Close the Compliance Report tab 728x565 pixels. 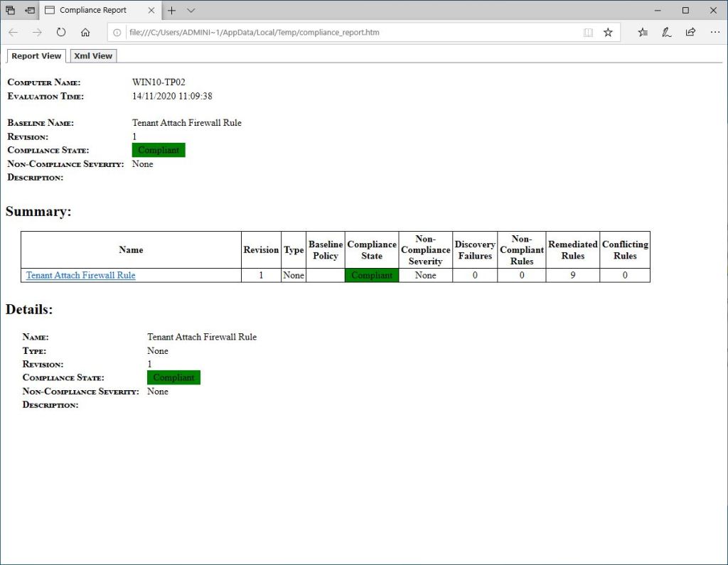151,11
